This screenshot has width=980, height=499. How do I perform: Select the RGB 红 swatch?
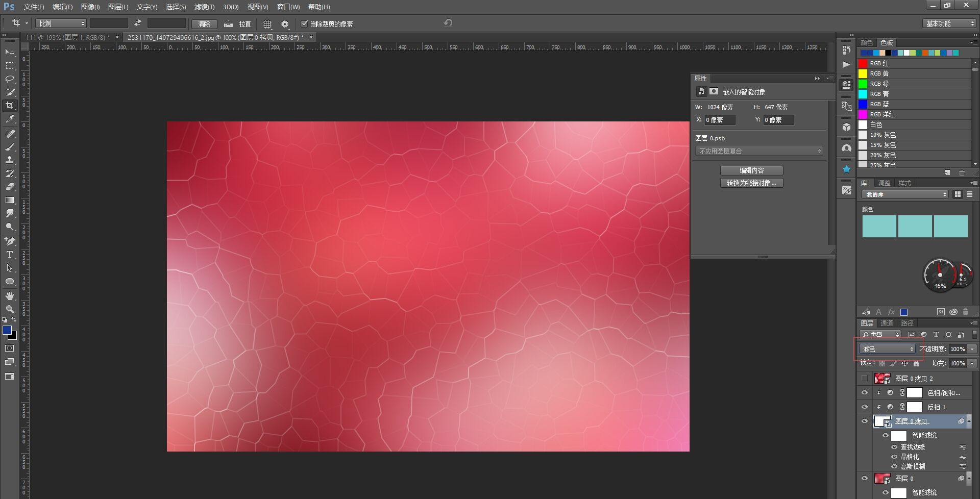(x=863, y=63)
